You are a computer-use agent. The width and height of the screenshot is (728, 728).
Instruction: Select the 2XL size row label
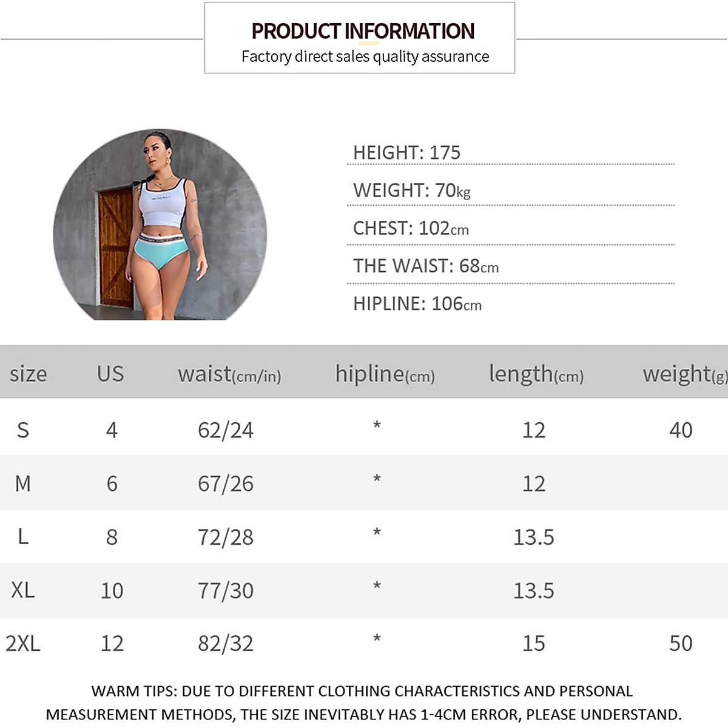(x=23, y=643)
